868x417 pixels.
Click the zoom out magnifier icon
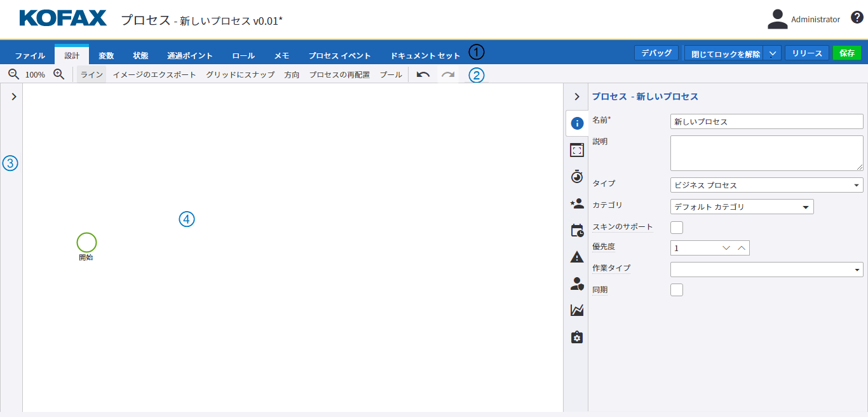click(13, 74)
